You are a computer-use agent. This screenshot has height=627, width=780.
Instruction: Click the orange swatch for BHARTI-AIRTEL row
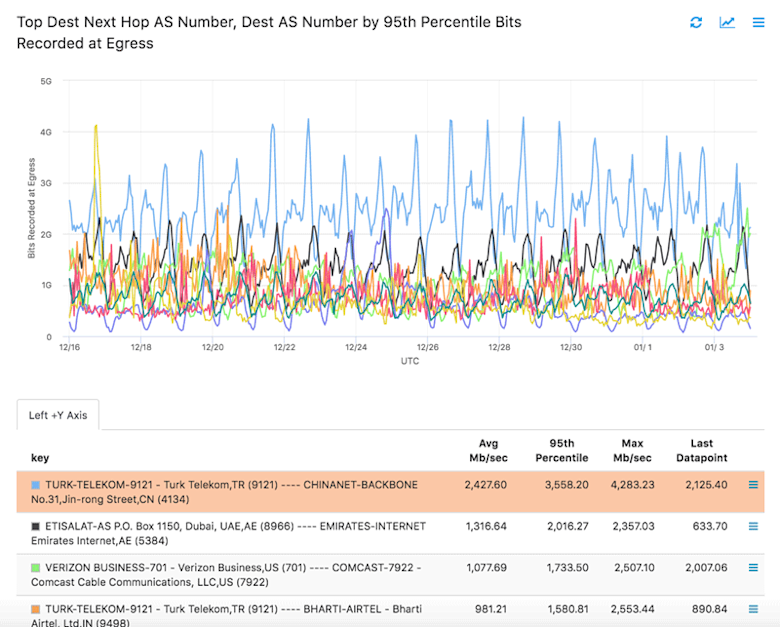point(35,609)
